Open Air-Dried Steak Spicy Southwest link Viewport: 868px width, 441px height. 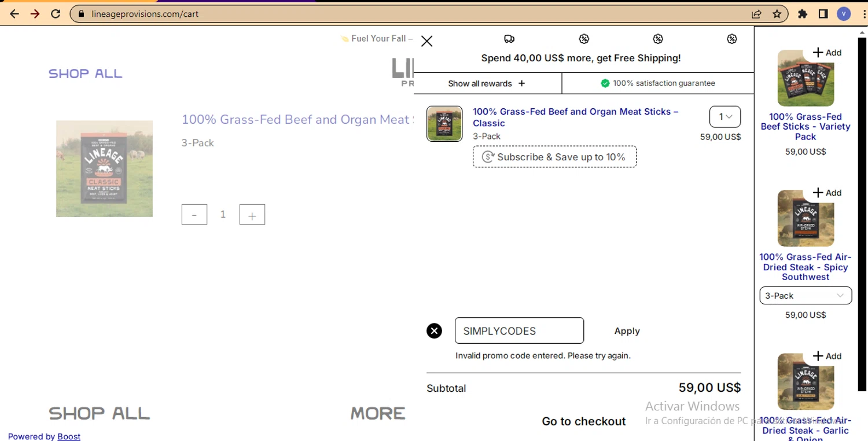(806, 267)
